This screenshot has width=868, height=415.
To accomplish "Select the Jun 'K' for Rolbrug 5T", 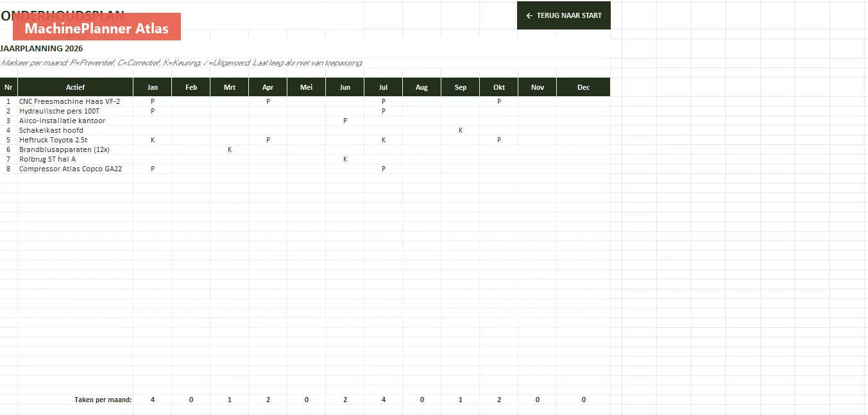I will (x=345, y=159).
